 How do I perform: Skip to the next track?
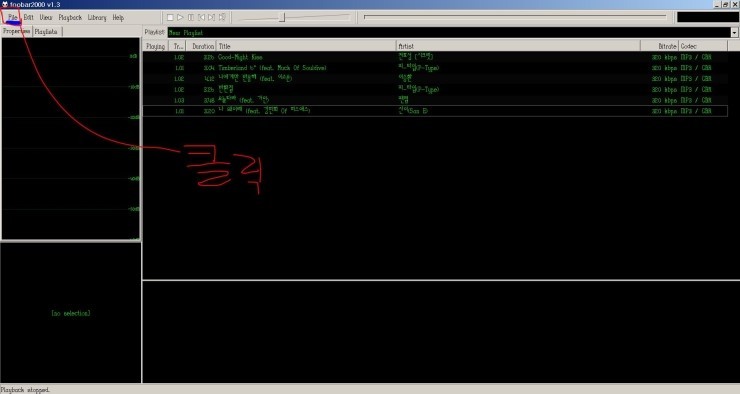click(211, 17)
